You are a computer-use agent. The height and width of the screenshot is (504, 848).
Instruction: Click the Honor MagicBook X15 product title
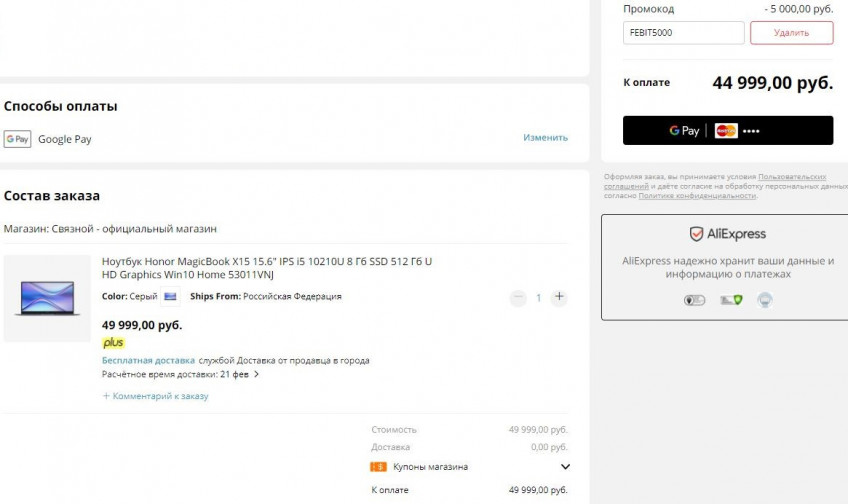[267, 268]
